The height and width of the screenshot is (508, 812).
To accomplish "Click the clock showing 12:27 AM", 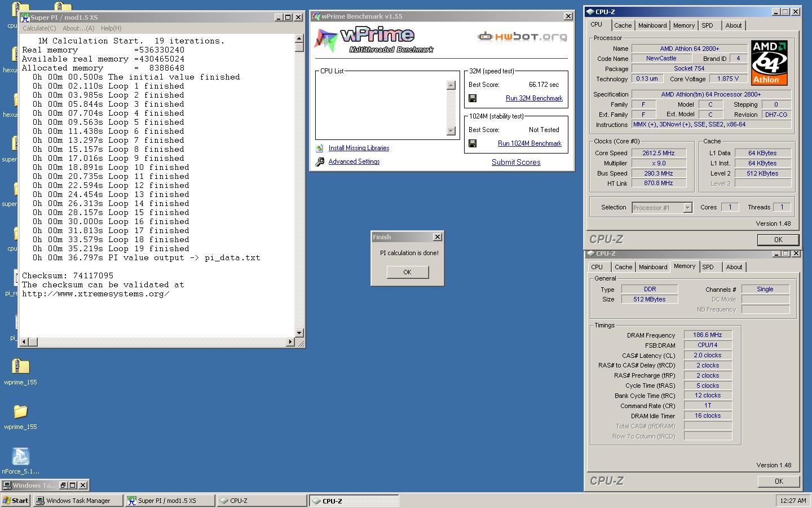I will click(x=793, y=501).
